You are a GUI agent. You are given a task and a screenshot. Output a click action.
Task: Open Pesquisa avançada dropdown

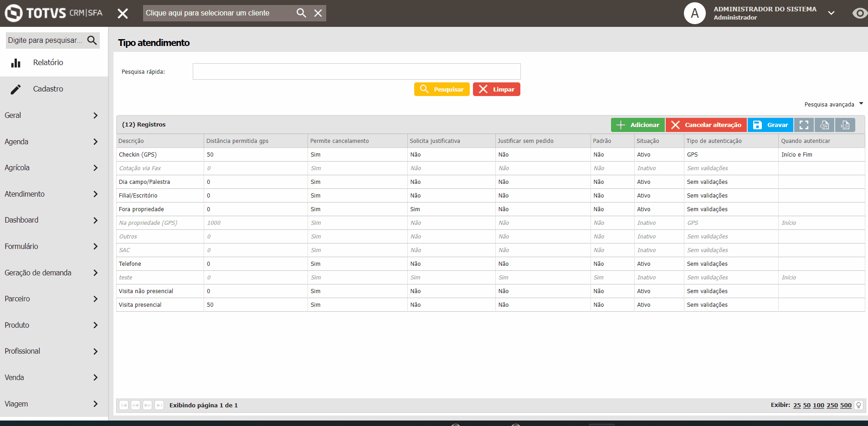(x=833, y=104)
